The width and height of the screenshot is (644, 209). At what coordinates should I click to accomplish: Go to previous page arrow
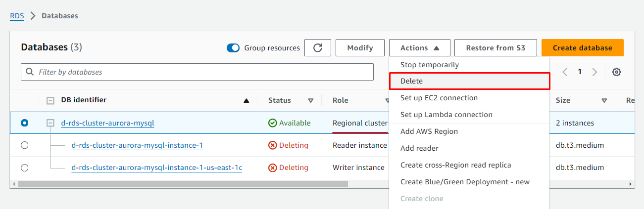[x=565, y=72]
